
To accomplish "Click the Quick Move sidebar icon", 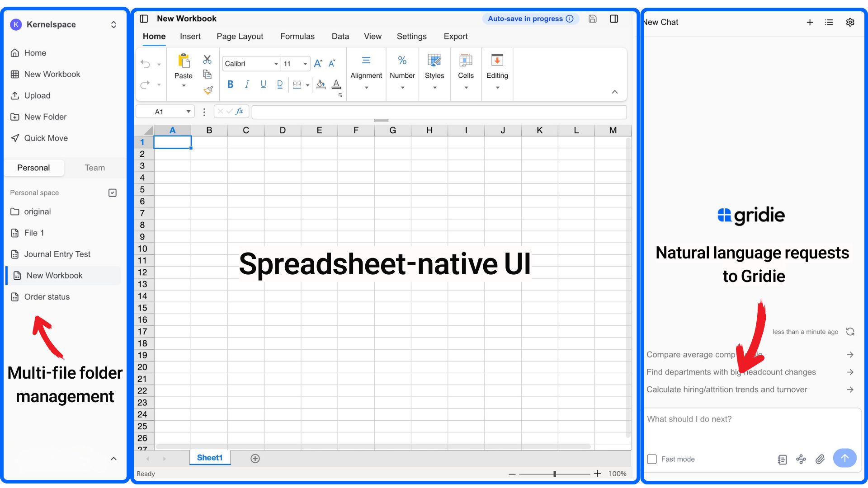I will point(15,138).
